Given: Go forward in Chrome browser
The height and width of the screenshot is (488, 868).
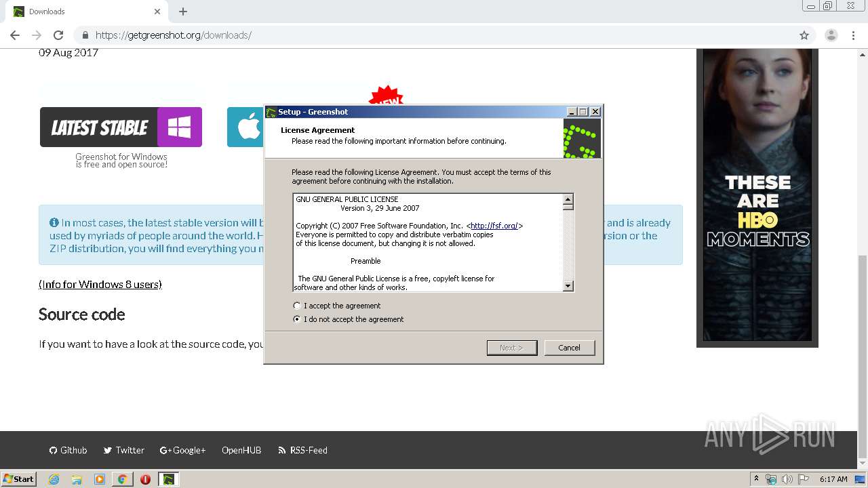Looking at the screenshot, I should click(x=37, y=35).
